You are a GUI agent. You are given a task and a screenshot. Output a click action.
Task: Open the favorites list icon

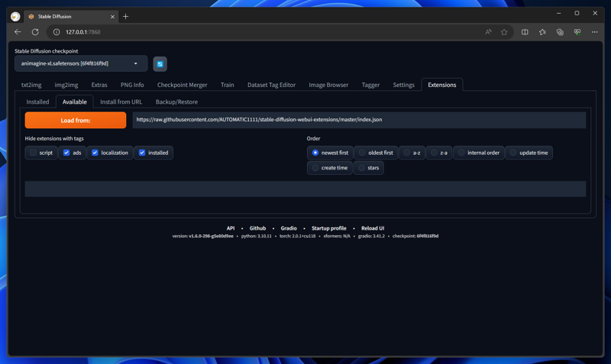(542, 32)
